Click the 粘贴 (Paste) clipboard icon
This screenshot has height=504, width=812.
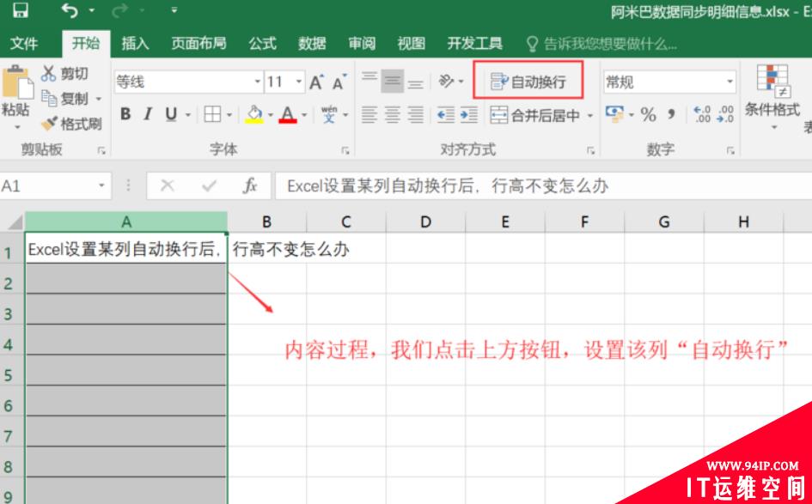[16, 82]
